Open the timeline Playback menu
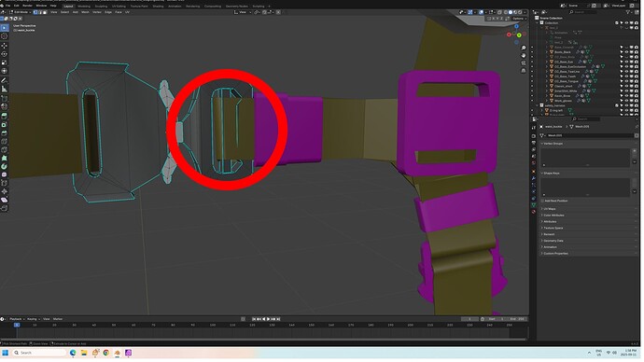Viewport: 644px width, 362px height. tap(17, 320)
